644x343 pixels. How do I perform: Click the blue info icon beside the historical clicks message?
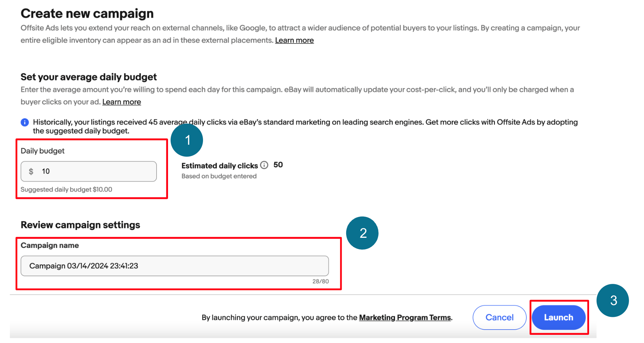point(24,122)
